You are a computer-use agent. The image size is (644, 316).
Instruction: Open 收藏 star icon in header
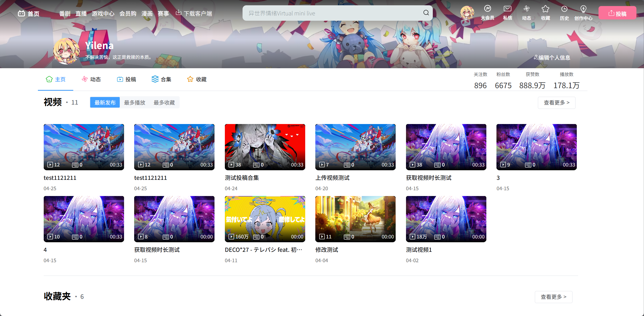click(545, 9)
